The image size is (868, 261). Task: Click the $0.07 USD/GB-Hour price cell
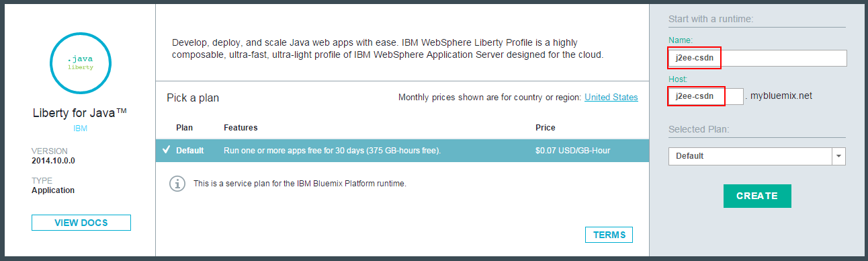573,151
